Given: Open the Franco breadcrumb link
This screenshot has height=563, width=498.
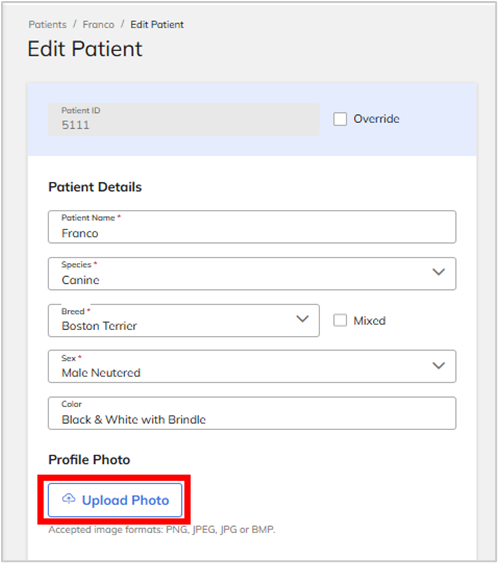Looking at the screenshot, I should point(98,25).
